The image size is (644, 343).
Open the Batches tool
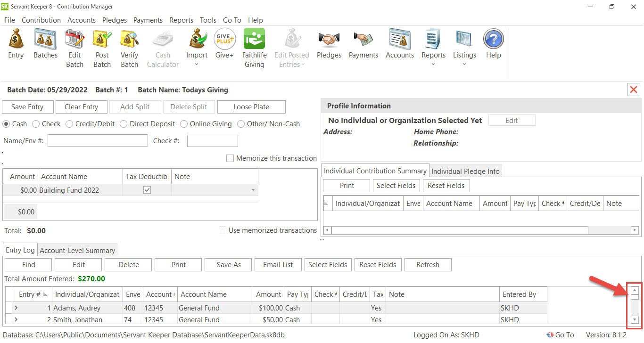pyautogui.click(x=45, y=43)
